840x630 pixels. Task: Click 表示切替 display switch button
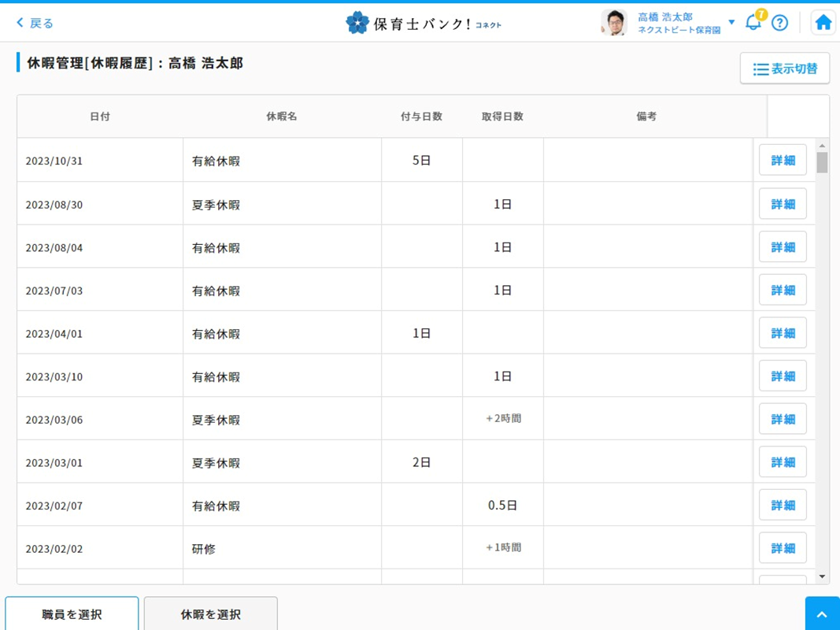pyautogui.click(x=784, y=69)
